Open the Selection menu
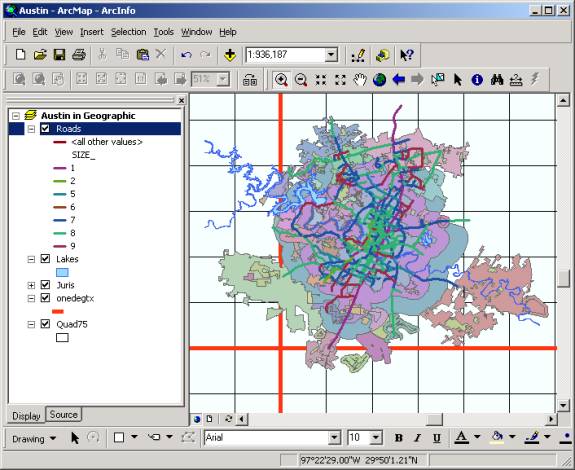 (128, 32)
